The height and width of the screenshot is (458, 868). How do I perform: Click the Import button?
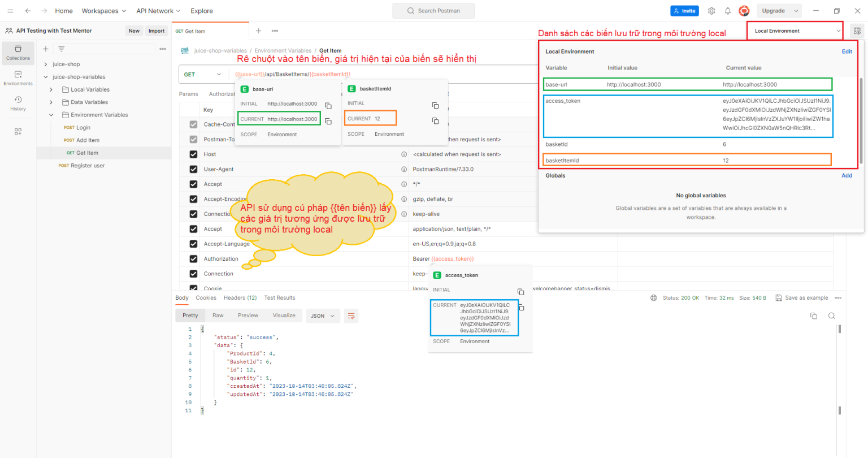tap(157, 31)
